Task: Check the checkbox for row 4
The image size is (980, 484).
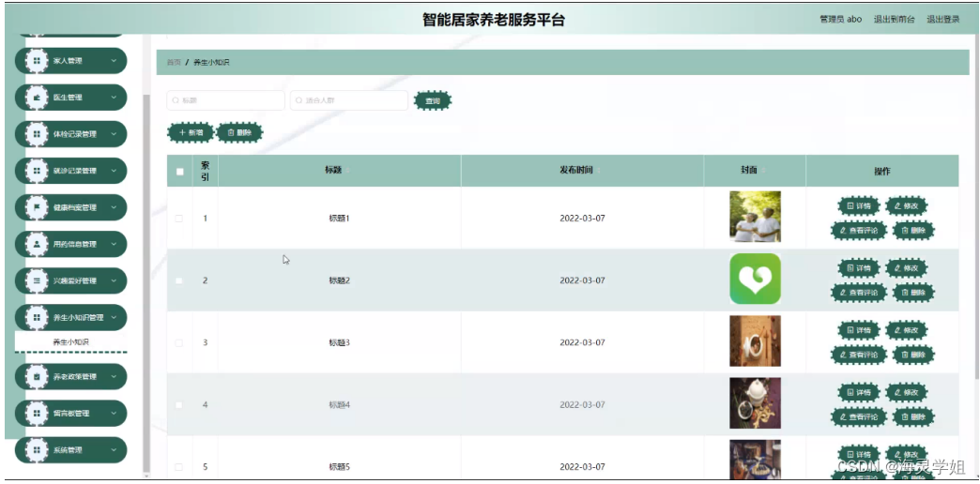Action: coord(179,404)
